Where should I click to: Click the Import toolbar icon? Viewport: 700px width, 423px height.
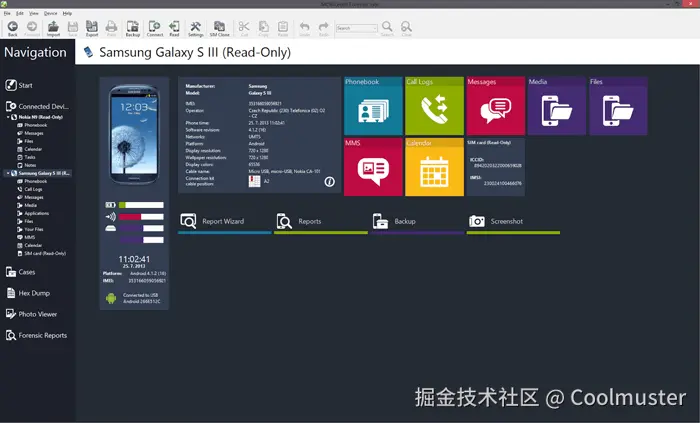(x=53, y=29)
